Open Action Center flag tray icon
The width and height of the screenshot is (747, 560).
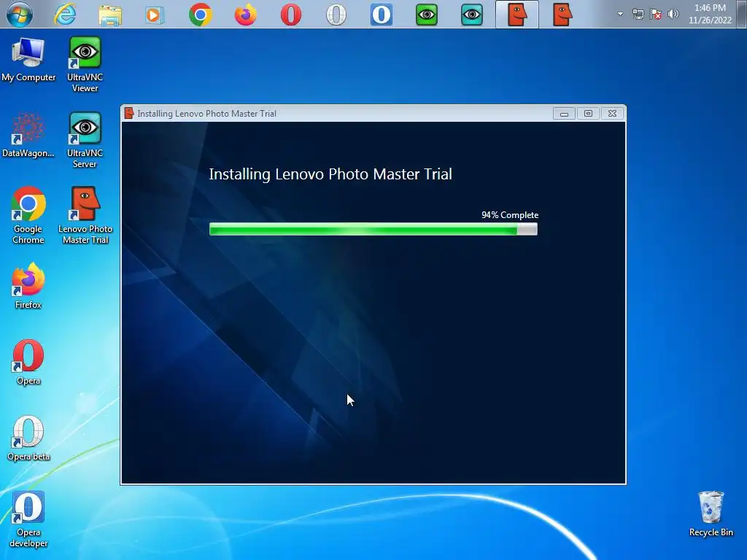656,15
